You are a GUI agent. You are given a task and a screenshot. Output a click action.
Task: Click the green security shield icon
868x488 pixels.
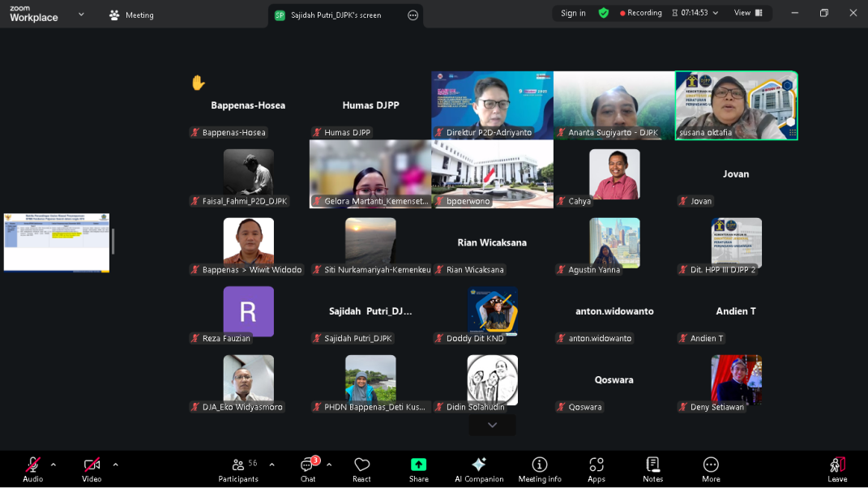[604, 13]
